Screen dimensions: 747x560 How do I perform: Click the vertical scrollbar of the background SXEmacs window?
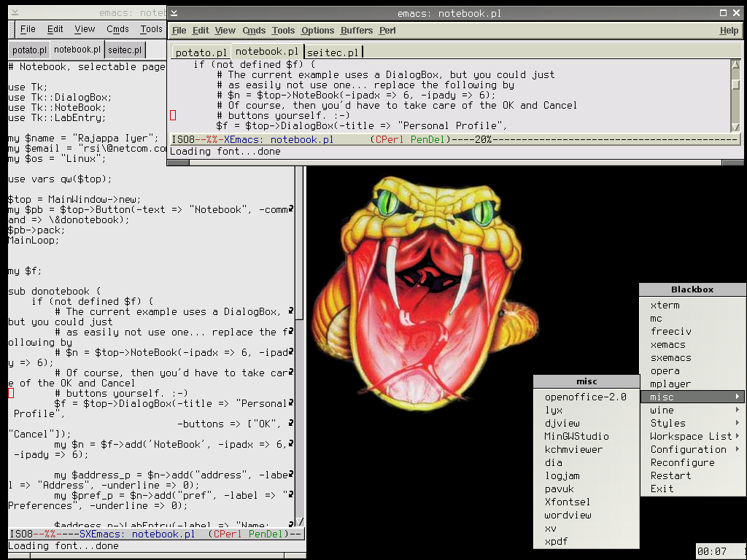click(299, 345)
